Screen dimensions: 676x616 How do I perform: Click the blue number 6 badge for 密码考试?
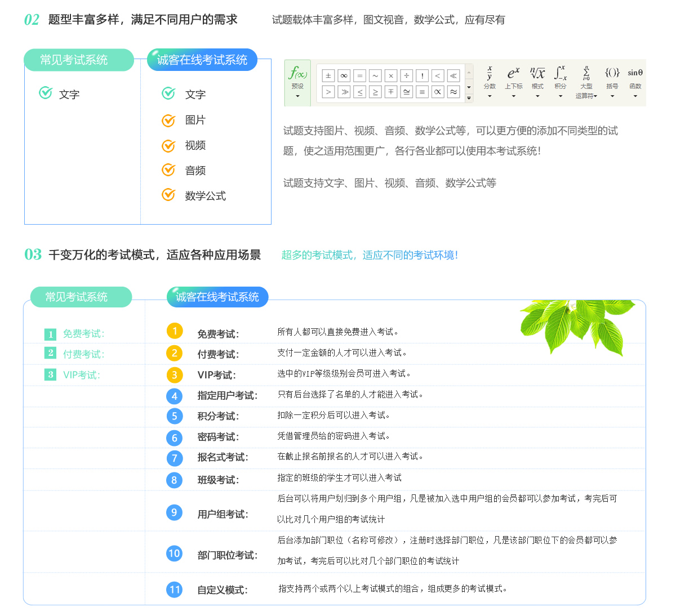pyautogui.click(x=175, y=438)
